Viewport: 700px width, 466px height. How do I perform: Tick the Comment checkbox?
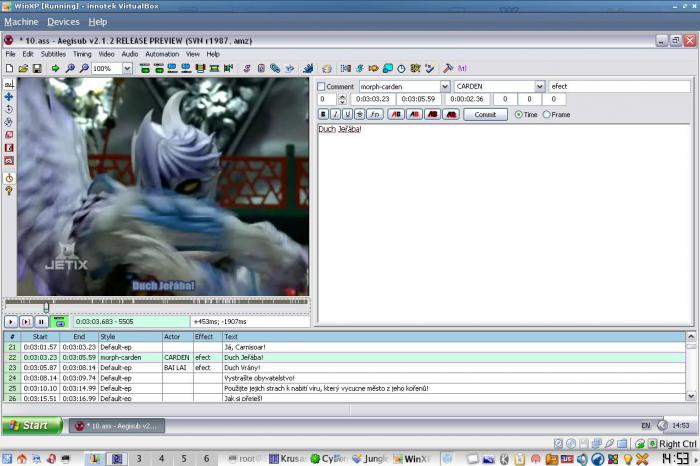click(321, 87)
